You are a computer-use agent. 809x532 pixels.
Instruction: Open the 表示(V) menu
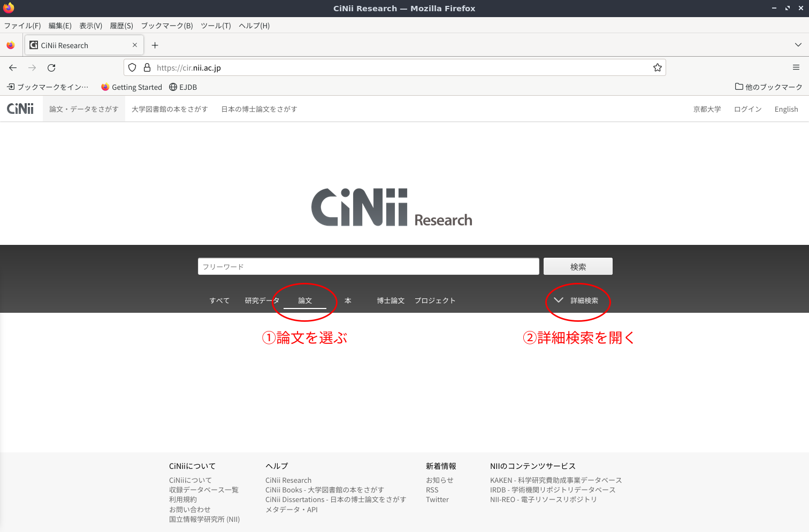(x=91, y=26)
